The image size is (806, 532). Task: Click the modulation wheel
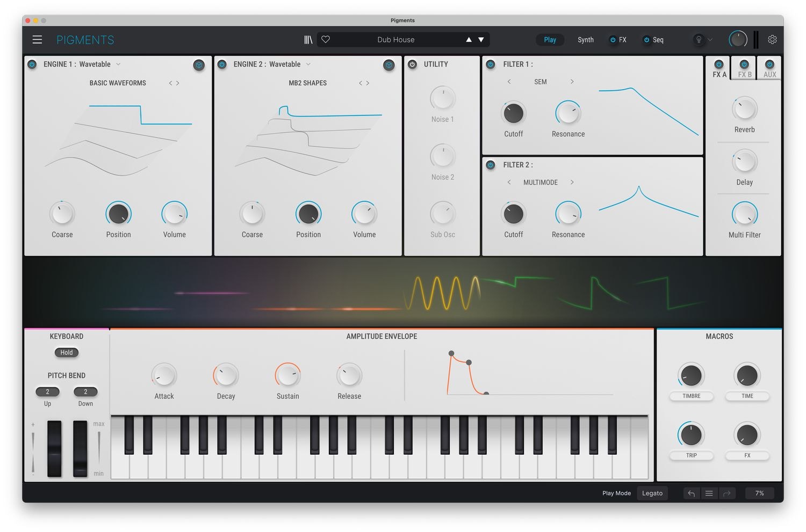(x=80, y=449)
